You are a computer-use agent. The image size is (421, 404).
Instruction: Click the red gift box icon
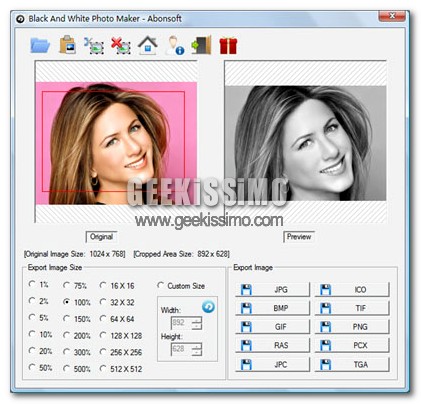click(x=228, y=46)
